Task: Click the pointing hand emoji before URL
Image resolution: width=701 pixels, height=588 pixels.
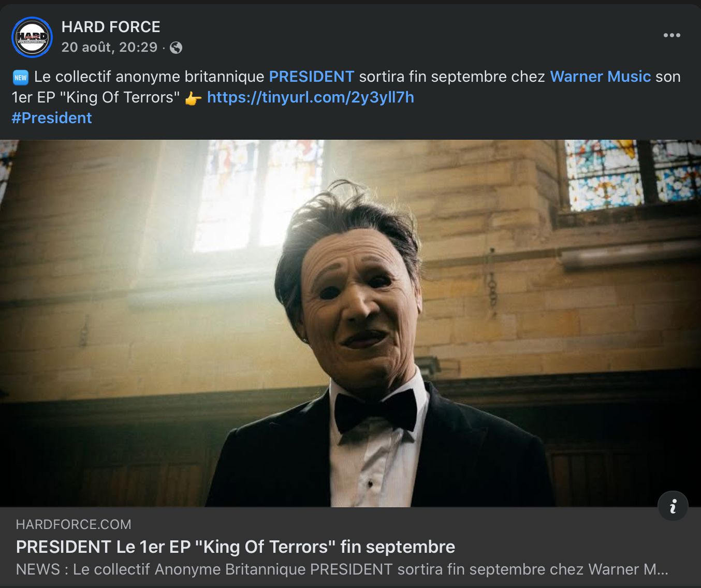Action: (193, 98)
